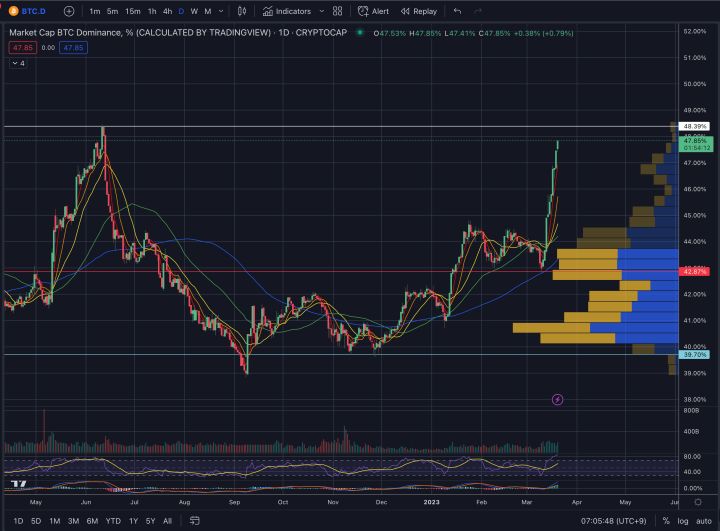The image size is (720, 531).
Task: Click the Sep label on time axis
Action: (x=235, y=502)
